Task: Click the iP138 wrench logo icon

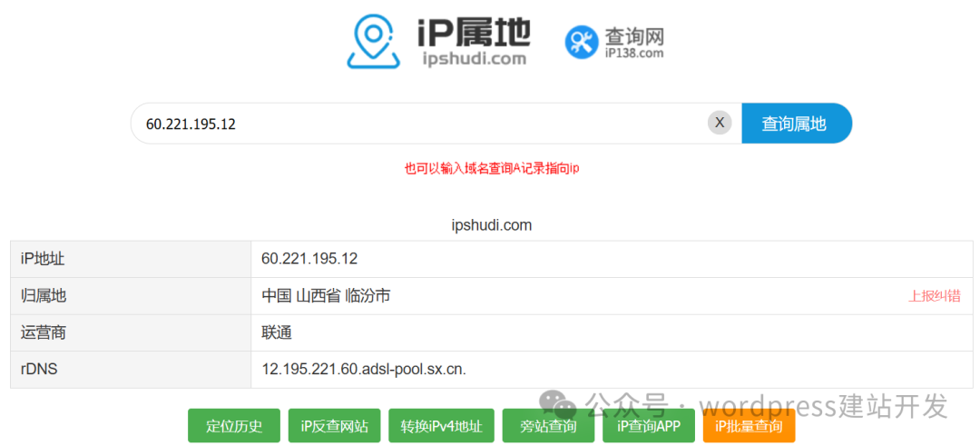Action: 581,41
